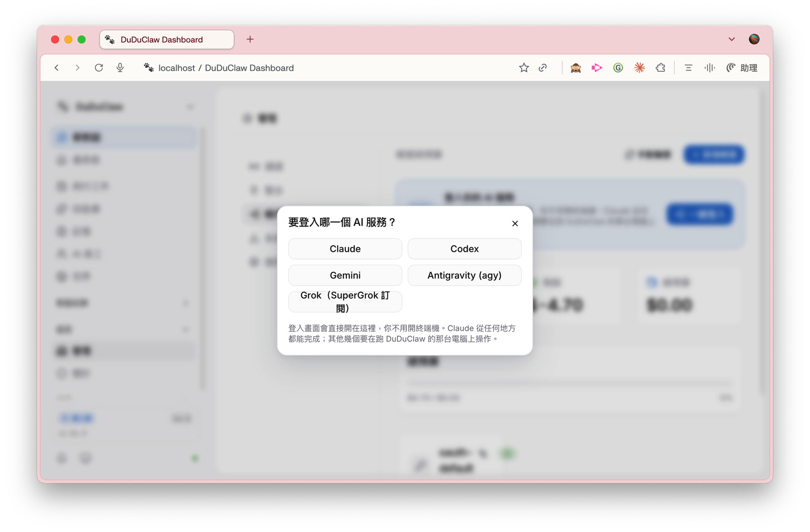Click the paw site icon in address bar
This screenshot has height=532, width=810.
pos(148,68)
